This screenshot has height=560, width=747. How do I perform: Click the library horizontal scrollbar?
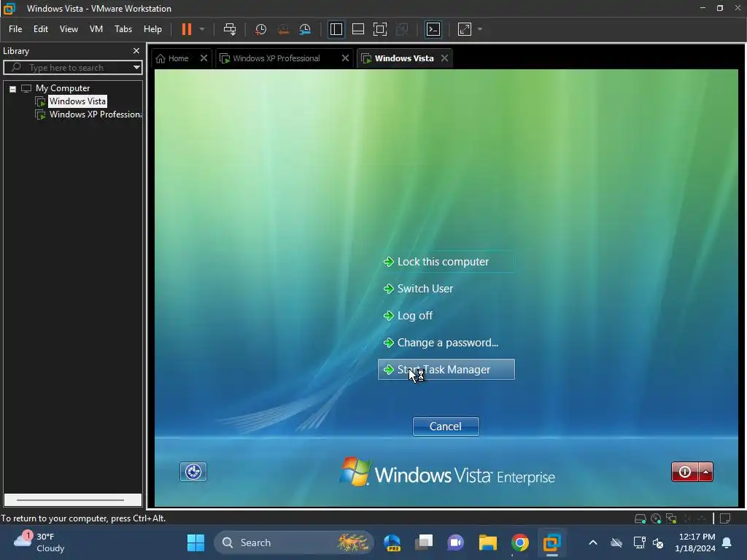(71, 500)
